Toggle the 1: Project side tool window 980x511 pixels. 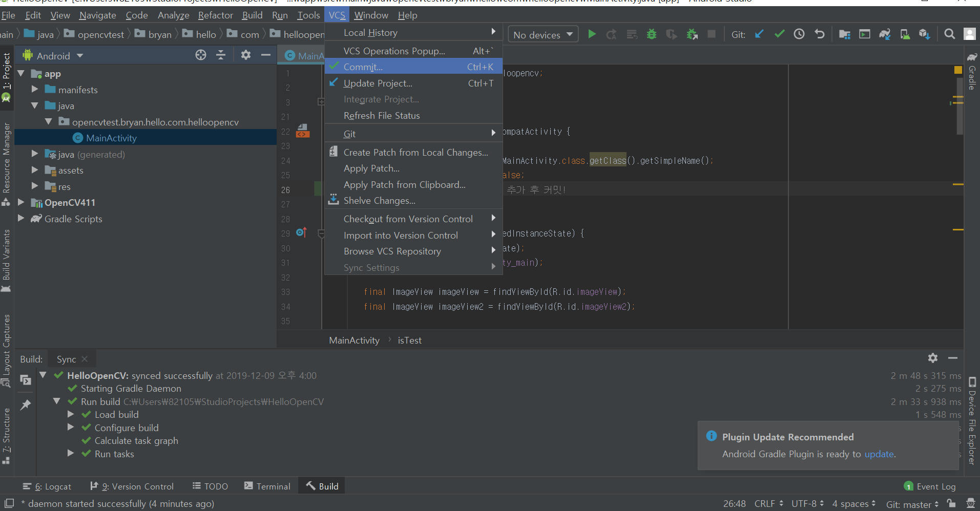click(6, 77)
